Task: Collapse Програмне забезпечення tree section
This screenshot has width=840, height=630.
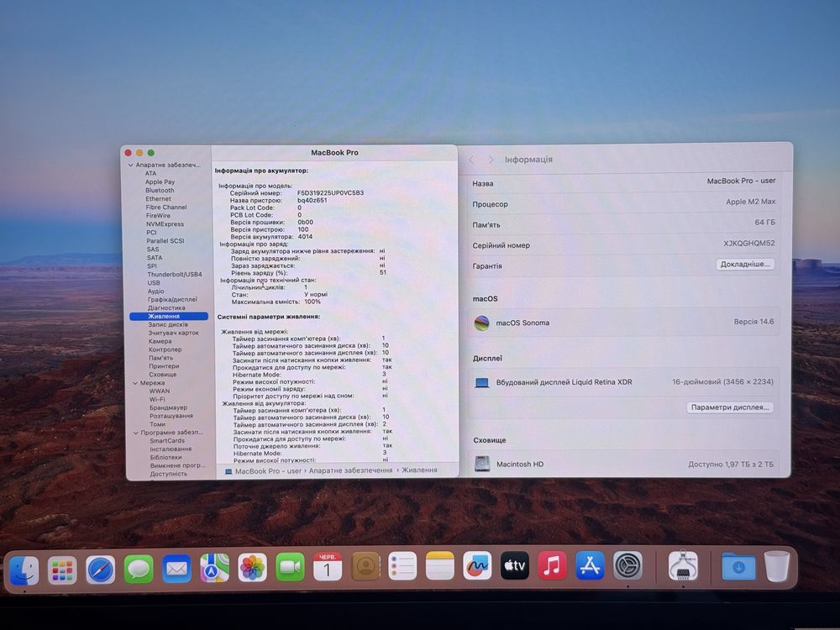Action: coord(135,433)
